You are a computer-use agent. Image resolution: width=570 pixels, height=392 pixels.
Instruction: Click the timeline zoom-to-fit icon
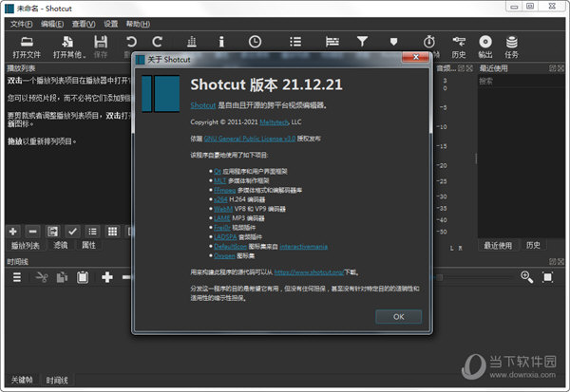click(547, 277)
